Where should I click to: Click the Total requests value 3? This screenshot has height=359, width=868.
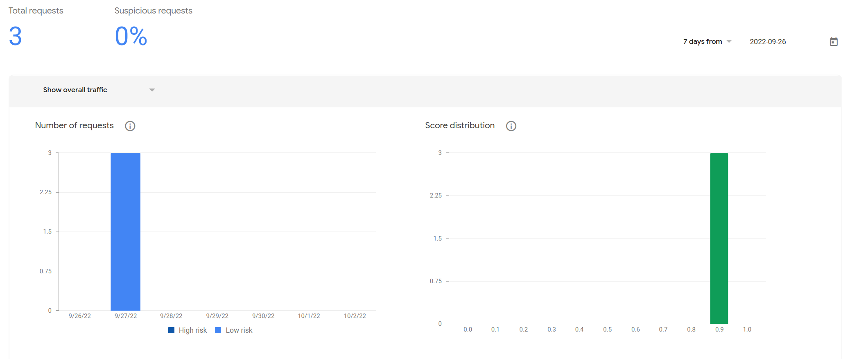15,36
